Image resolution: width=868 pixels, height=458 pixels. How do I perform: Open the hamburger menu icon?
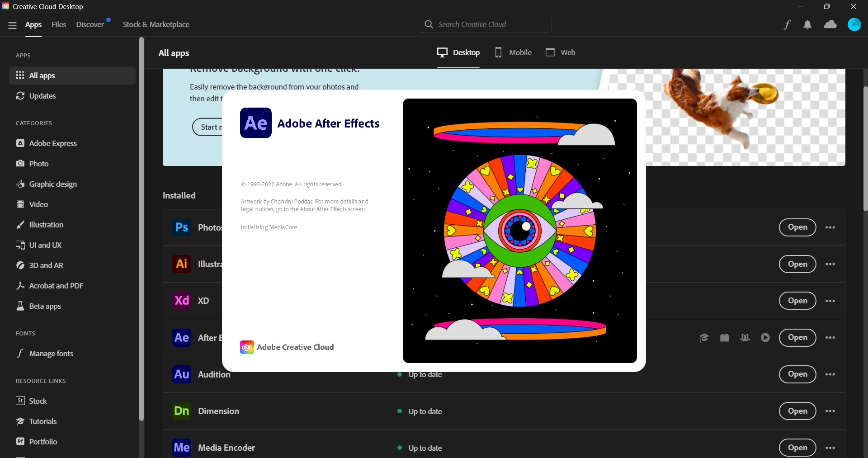click(12, 25)
